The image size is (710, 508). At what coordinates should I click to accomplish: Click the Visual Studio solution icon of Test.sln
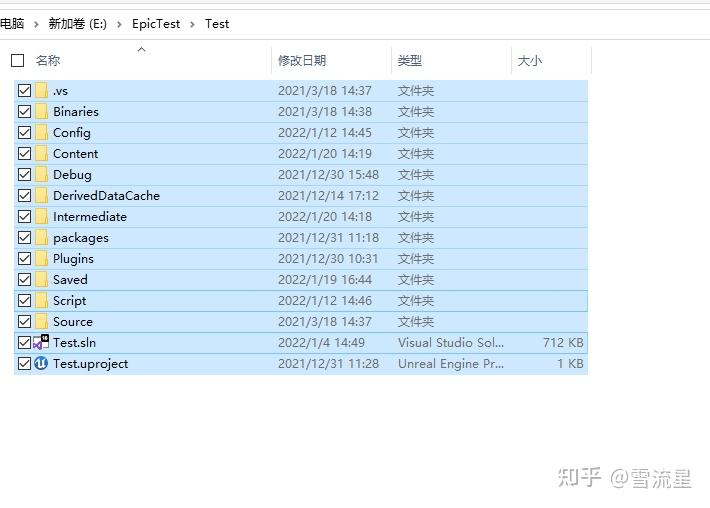[x=41, y=342]
